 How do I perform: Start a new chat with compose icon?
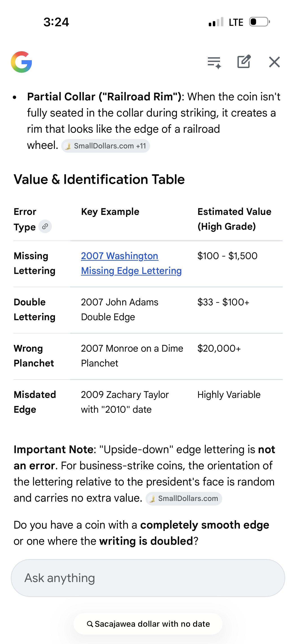tap(244, 62)
